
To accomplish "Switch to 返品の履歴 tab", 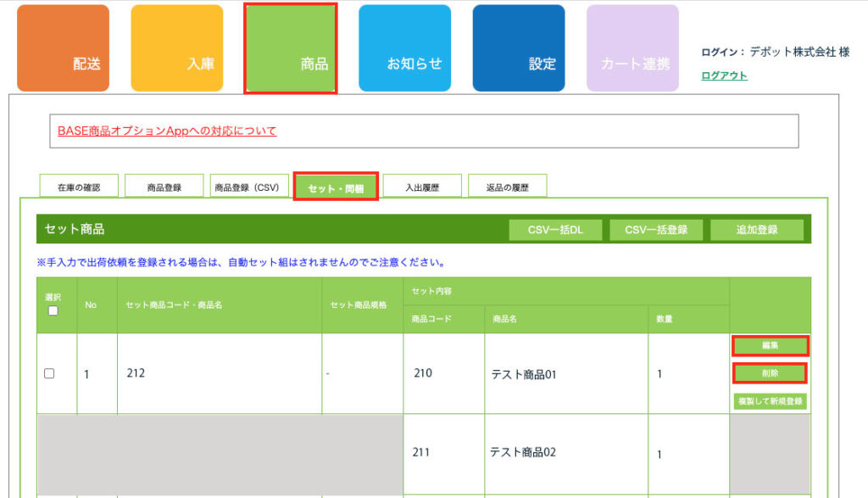I will 507,187.
